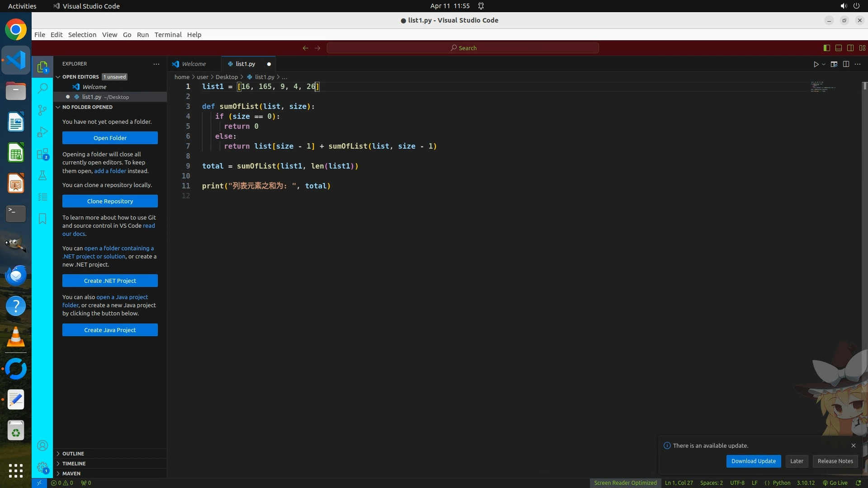Open the Search view in activity bar
Image resolution: width=868 pixels, height=488 pixels.
tap(42, 88)
